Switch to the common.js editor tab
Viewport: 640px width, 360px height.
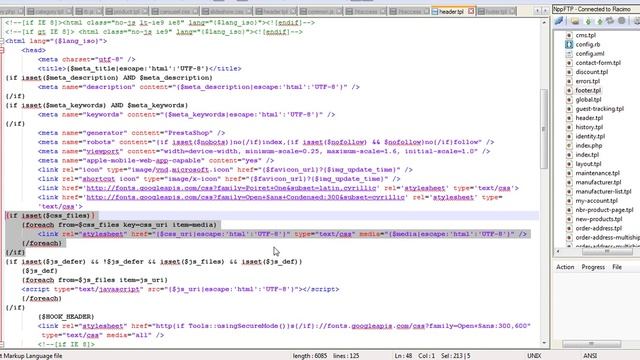coord(321,11)
